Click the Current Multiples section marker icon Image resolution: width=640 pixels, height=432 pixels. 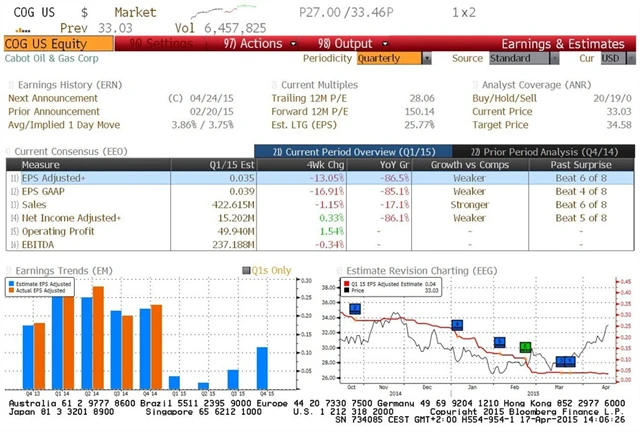click(275, 85)
